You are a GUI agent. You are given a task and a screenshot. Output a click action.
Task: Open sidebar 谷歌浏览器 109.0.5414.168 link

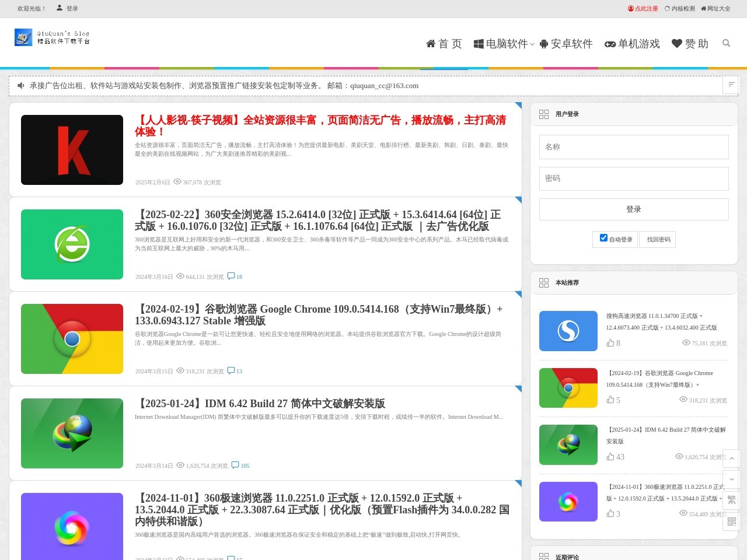coord(659,379)
